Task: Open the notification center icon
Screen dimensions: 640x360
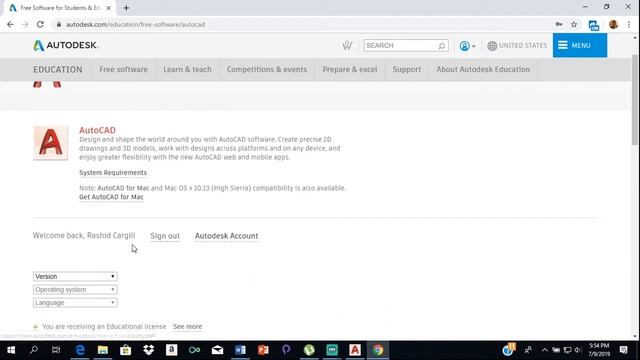Action: pos(624,350)
